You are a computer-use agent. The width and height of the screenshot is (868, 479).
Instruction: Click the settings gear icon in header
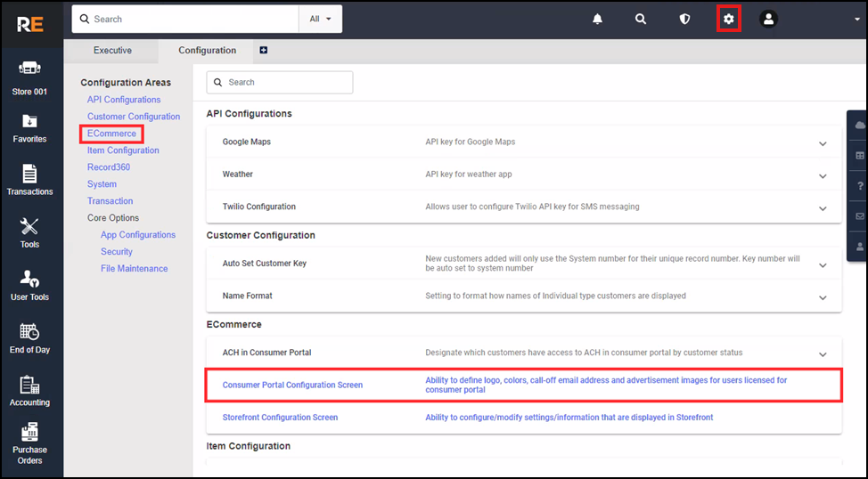(729, 19)
